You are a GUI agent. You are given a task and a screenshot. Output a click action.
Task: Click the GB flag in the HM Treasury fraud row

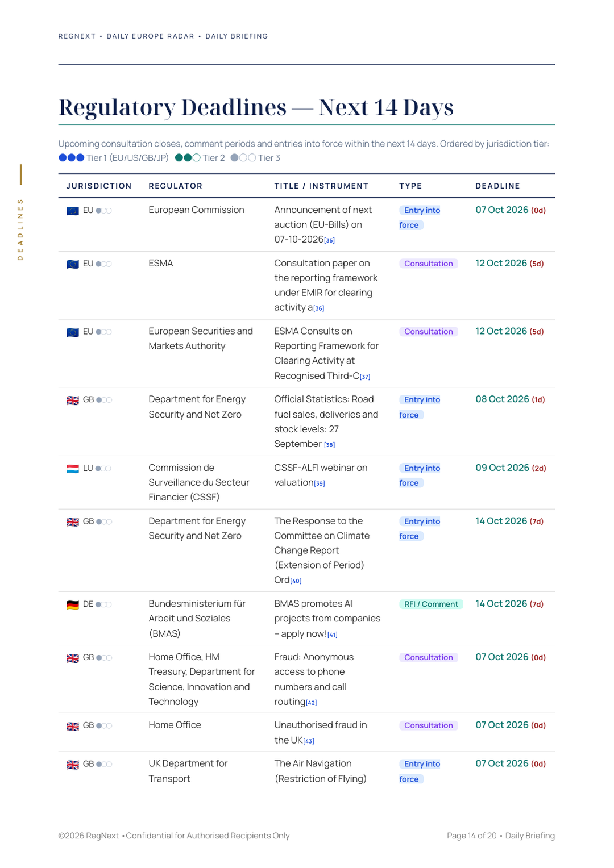click(x=73, y=658)
